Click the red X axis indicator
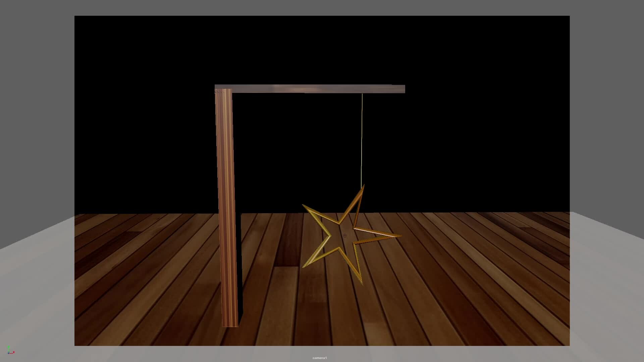 click(x=13, y=352)
